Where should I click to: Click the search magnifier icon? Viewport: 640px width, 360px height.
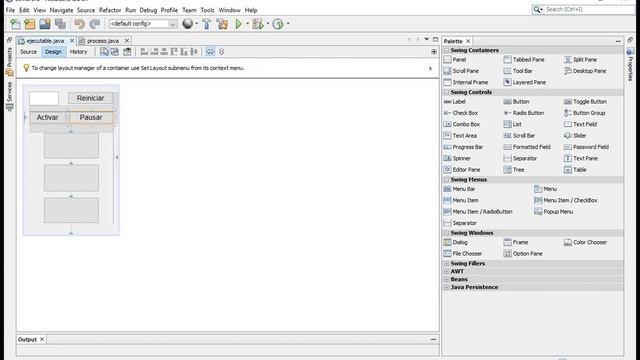point(537,9)
